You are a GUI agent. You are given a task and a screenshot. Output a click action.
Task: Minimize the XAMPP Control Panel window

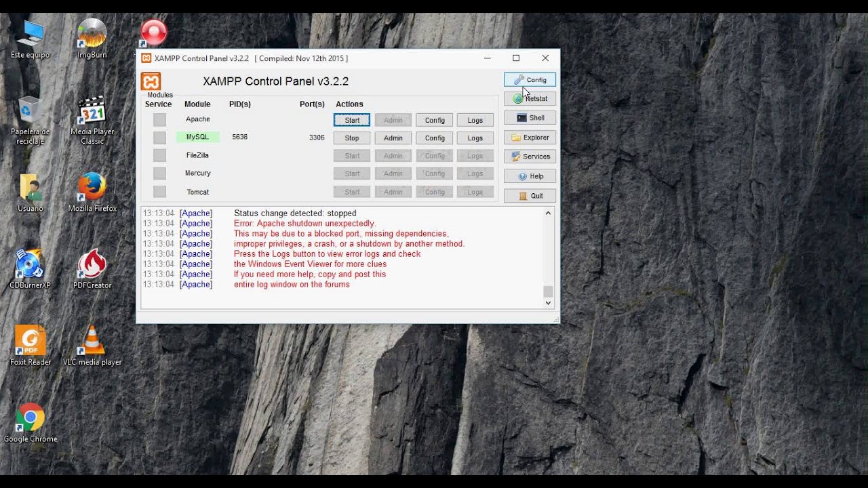488,58
